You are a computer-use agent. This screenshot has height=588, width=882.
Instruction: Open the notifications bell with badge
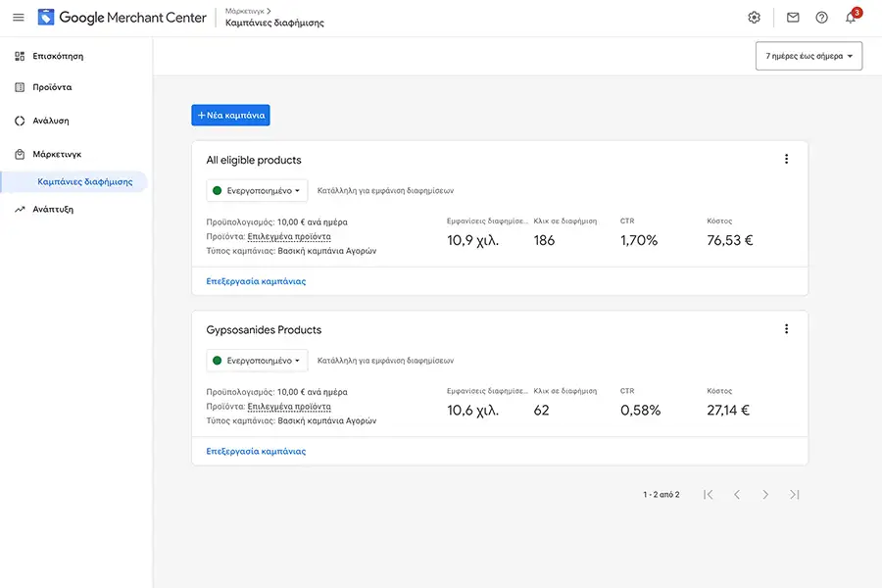click(852, 17)
